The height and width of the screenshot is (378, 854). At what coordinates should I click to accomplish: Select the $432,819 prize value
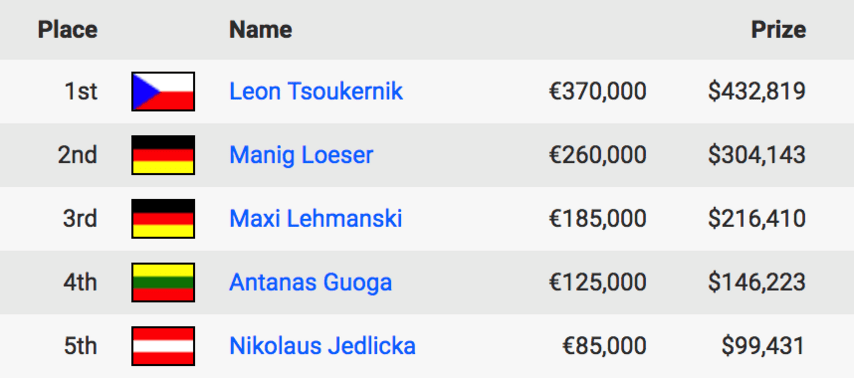click(x=757, y=91)
